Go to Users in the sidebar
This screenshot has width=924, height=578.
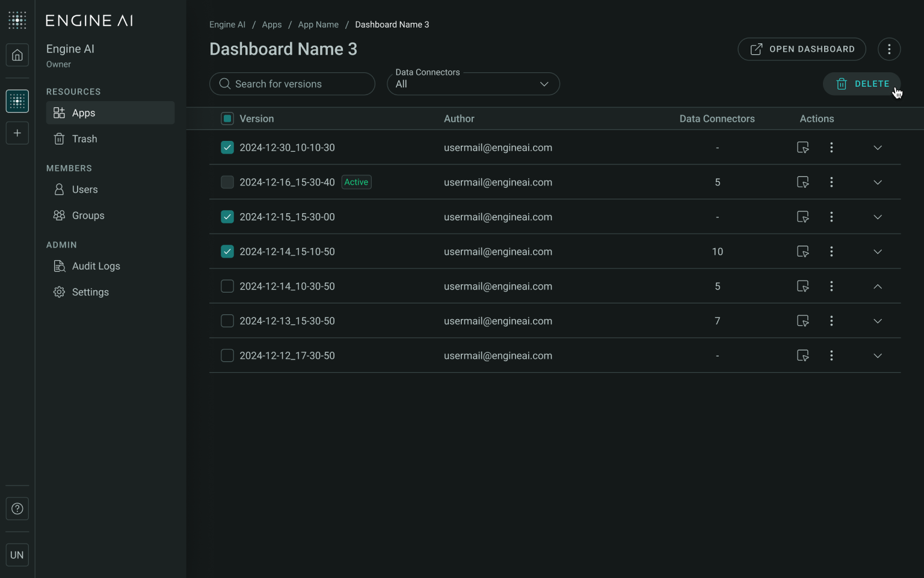tap(110, 190)
